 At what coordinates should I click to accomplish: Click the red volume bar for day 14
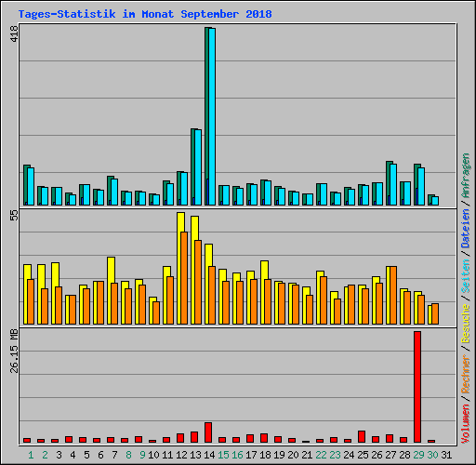pyautogui.click(x=208, y=432)
